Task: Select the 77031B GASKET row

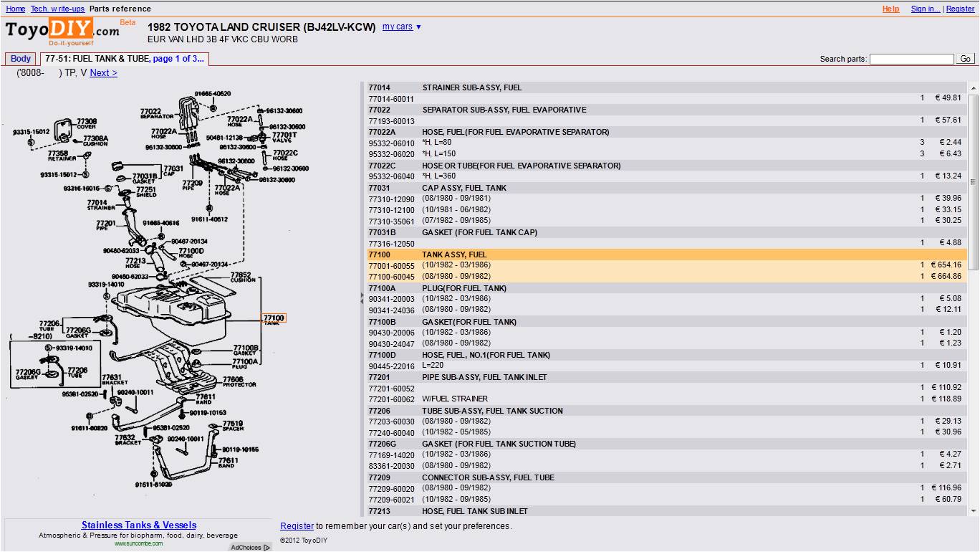Action: click(667, 232)
